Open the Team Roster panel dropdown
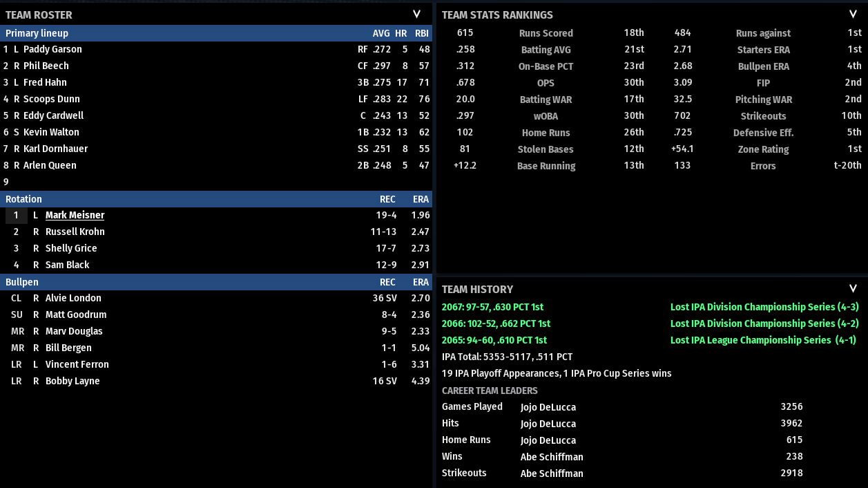The height and width of the screenshot is (488, 868). (416, 15)
